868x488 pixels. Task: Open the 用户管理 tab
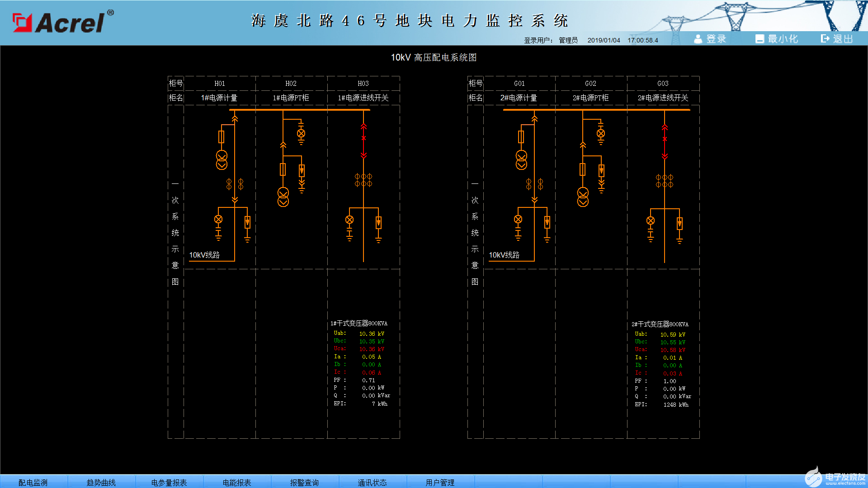pyautogui.click(x=440, y=482)
